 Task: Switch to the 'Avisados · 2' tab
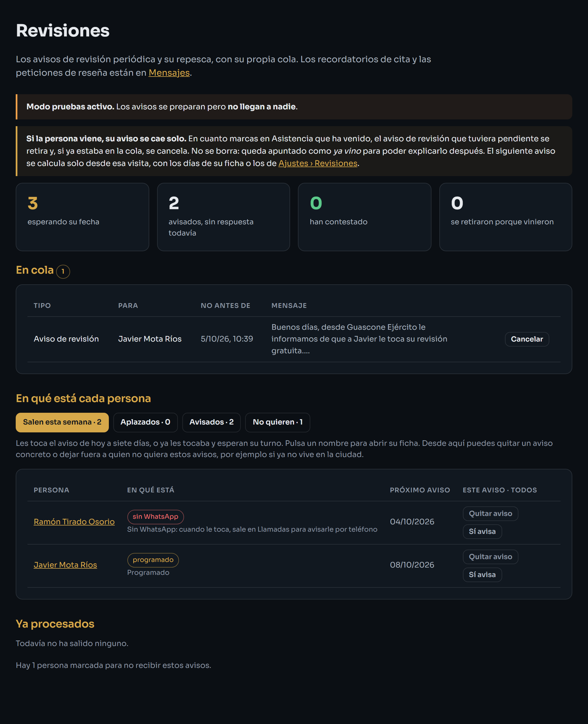coord(211,422)
